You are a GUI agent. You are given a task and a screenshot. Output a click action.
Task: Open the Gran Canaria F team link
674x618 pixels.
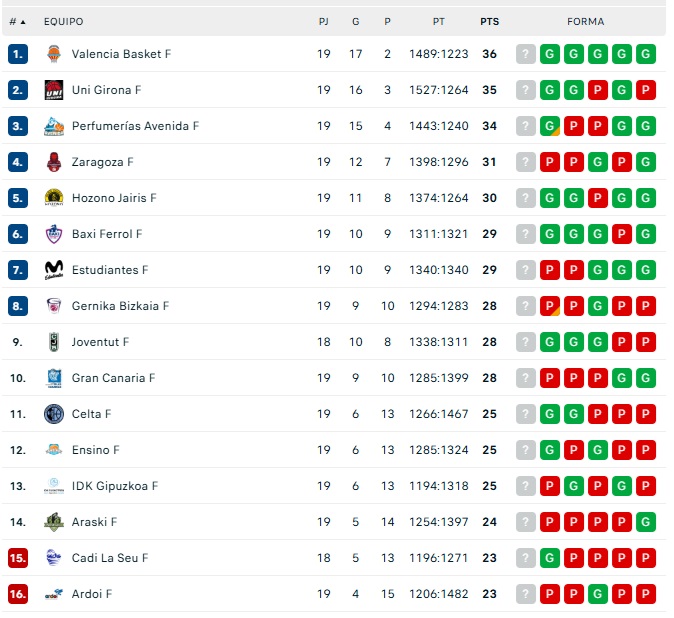113,378
